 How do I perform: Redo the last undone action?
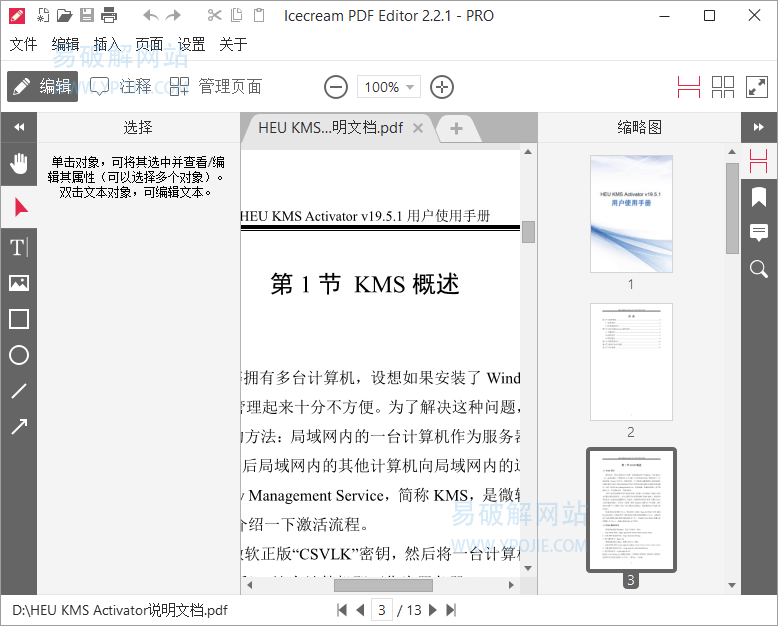coord(173,15)
